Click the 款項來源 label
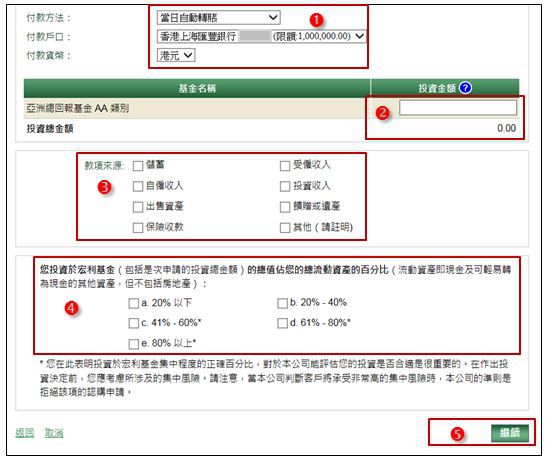Screen dimensions: 545x459 click(x=104, y=166)
